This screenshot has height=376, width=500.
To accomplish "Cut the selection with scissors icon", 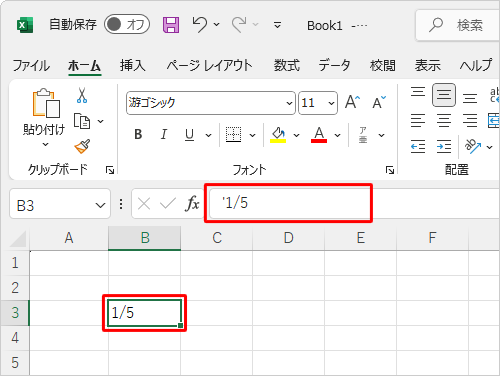I will tap(82, 95).
